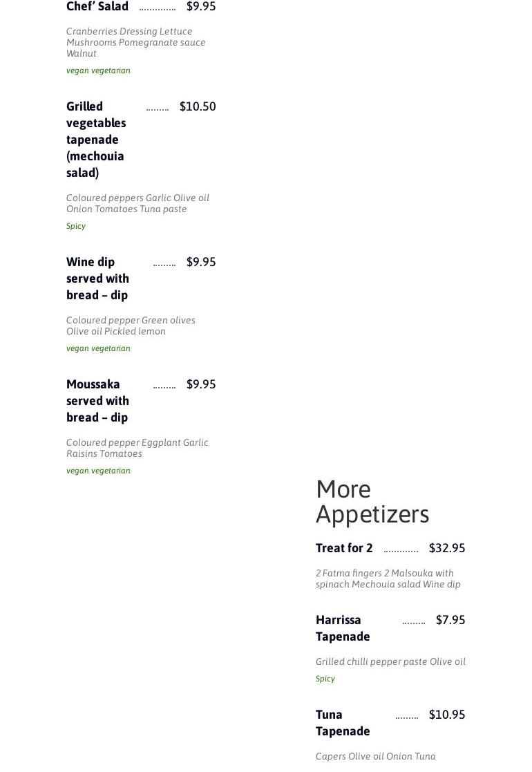Select the Treat for 2 item
Viewport: 532px width, 772px height.
(344, 548)
